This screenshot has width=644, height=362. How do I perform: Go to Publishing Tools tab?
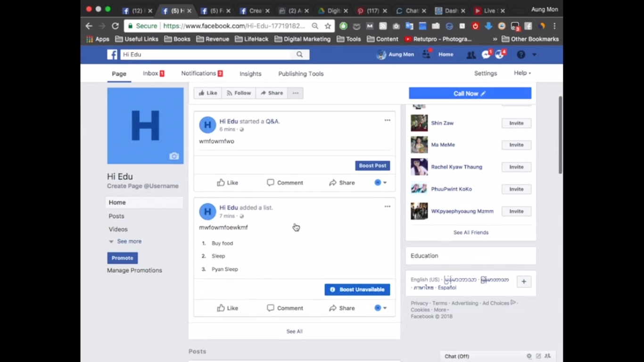[301, 74]
